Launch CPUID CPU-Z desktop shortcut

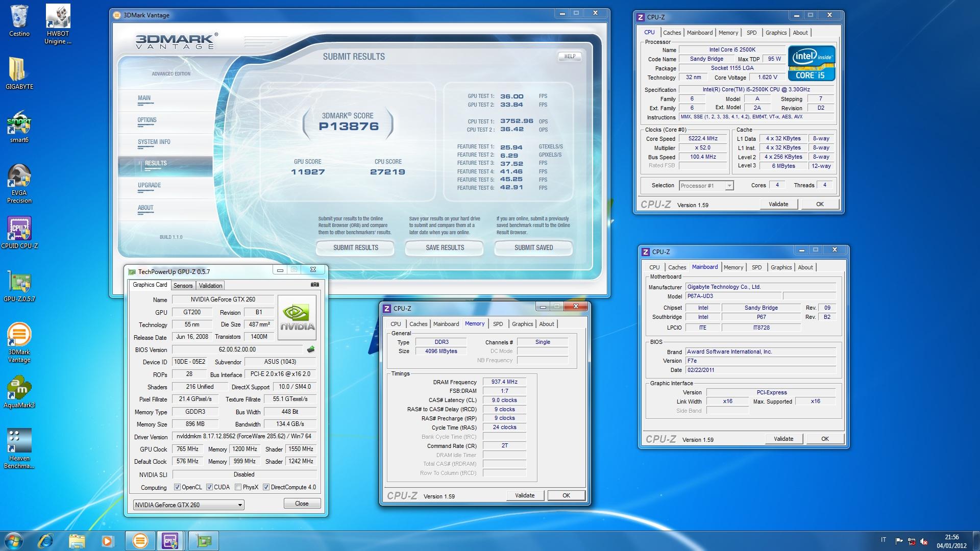[x=19, y=233]
